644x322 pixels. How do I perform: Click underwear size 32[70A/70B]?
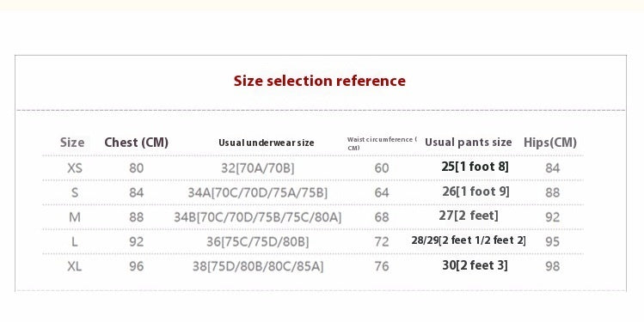tap(258, 168)
